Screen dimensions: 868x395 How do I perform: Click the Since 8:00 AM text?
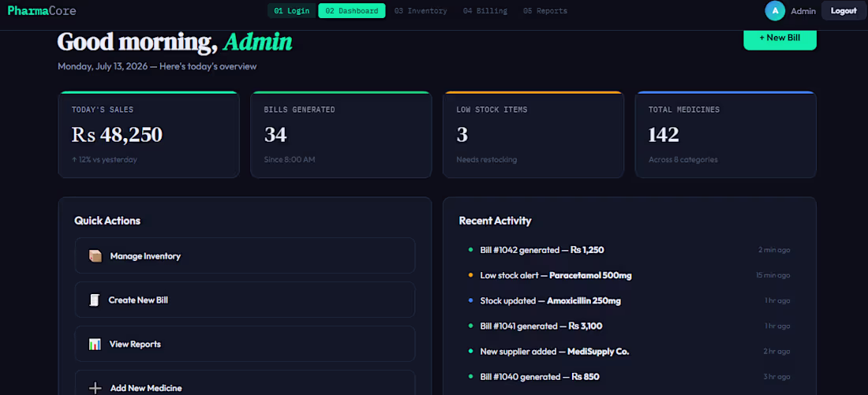tap(290, 159)
